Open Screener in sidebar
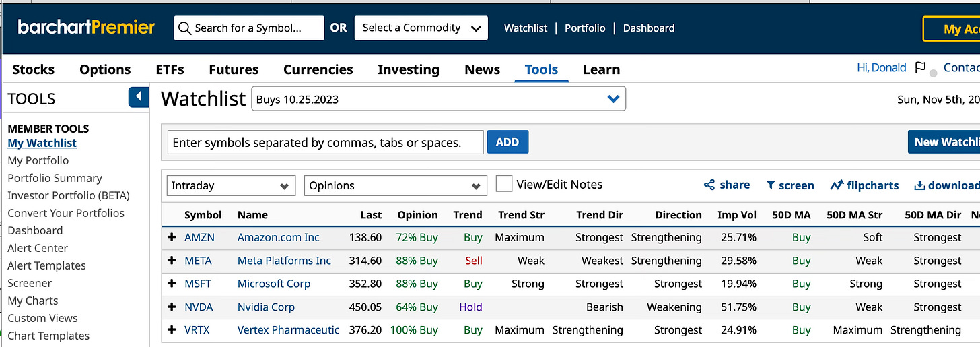Image resolution: width=980 pixels, height=347 pixels. (x=30, y=283)
